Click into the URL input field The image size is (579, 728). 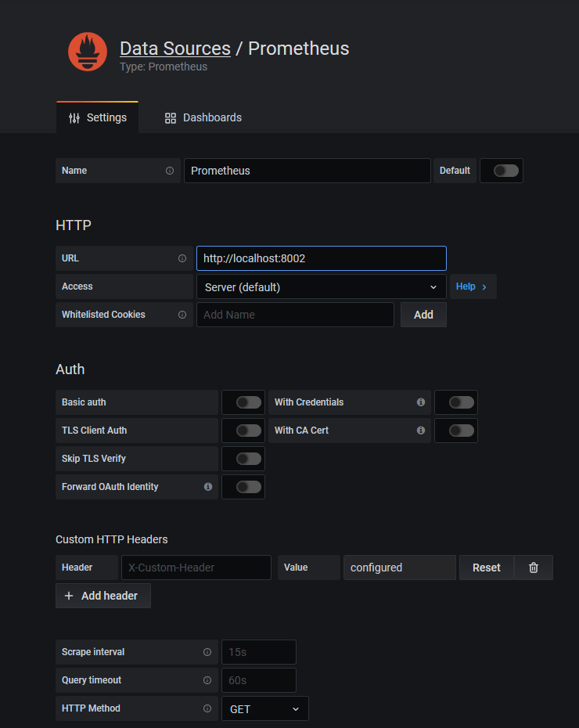point(322,258)
